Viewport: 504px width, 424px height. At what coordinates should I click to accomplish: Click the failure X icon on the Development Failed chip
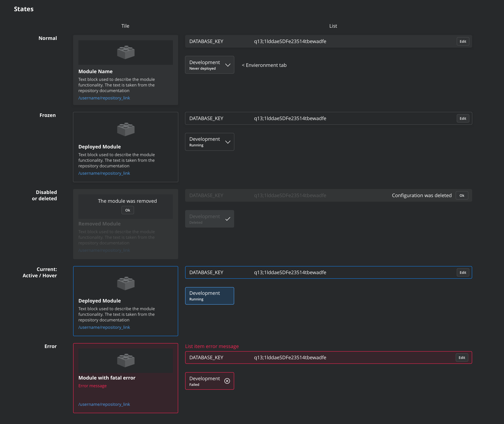coord(227,381)
